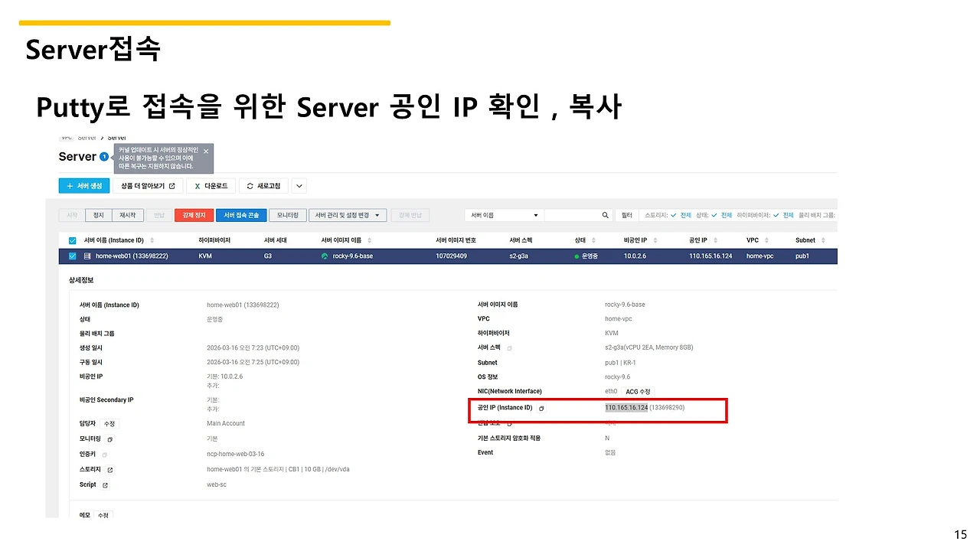Click the 상품 더 알아보기 link
The height and width of the screenshot is (551, 980).
coord(148,185)
